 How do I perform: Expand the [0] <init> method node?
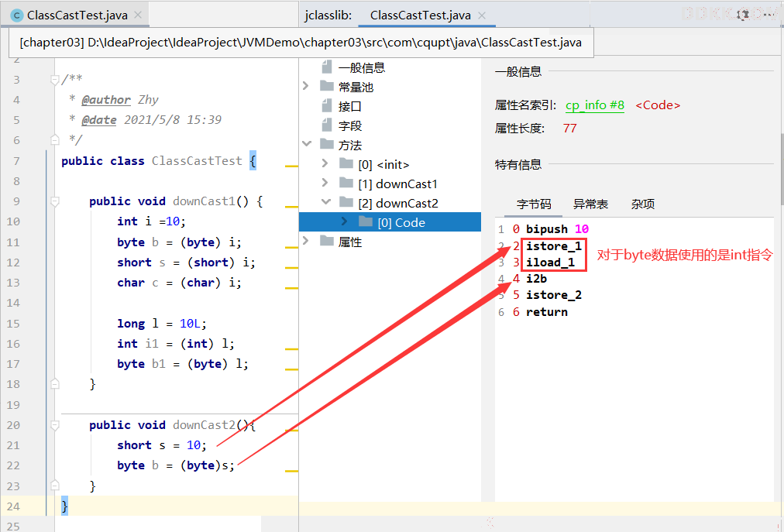click(325, 163)
